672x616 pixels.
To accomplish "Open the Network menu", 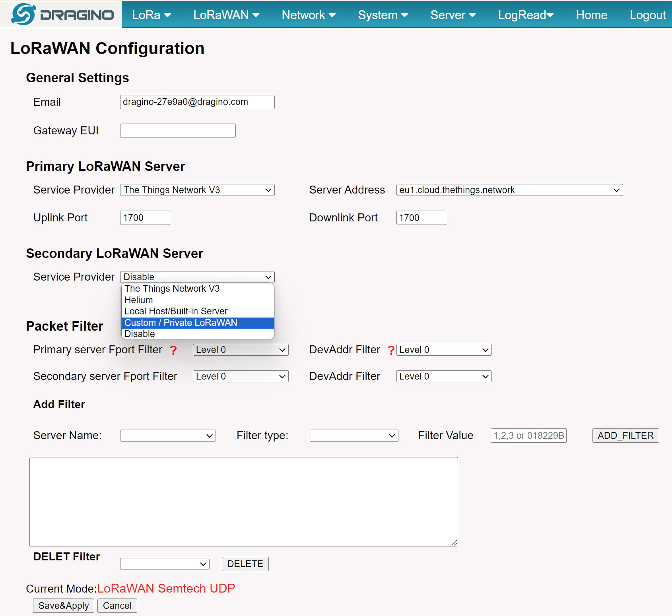I will point(309,15).
